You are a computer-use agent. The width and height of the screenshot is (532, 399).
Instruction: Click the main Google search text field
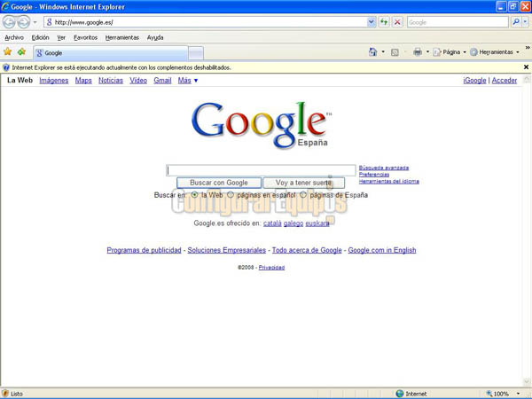tap(261, 170)
